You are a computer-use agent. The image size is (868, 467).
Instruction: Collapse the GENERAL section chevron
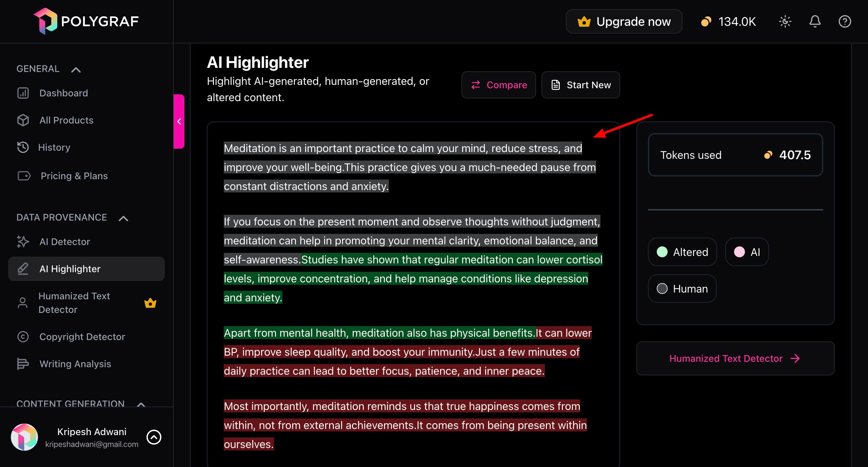pos(76,70)
